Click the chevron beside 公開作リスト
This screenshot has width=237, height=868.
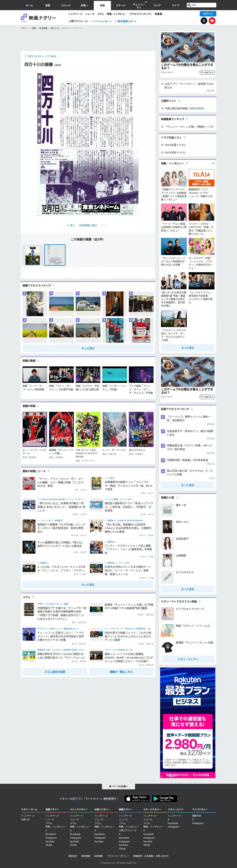point(179,101)
